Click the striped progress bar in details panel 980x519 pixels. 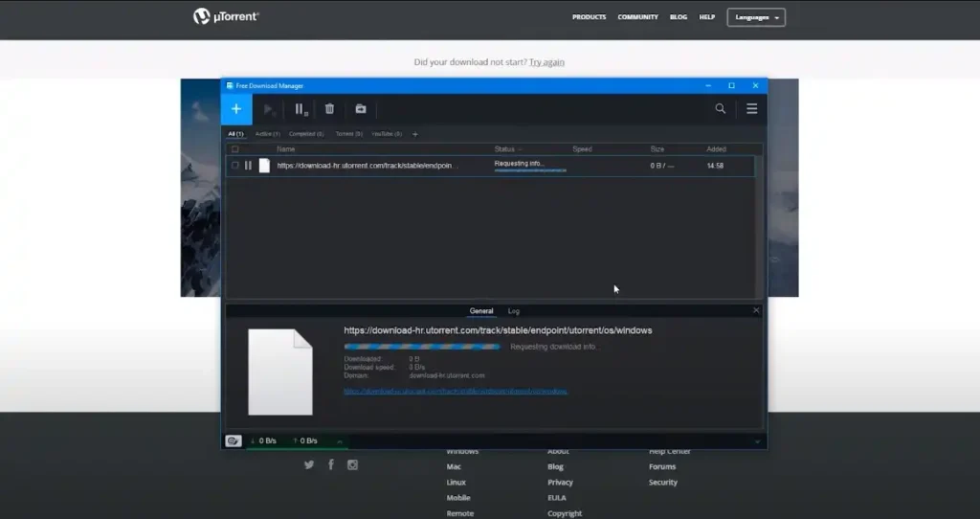[x=422, y=347]
